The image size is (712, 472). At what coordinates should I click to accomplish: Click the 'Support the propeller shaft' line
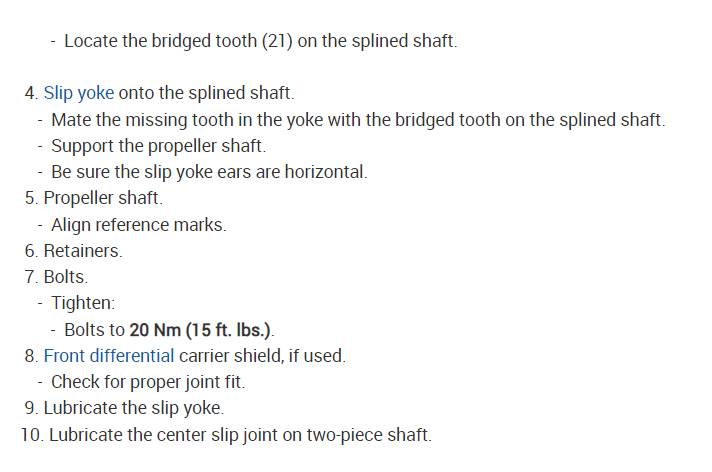pyautogui.click(x=158, y=146)
